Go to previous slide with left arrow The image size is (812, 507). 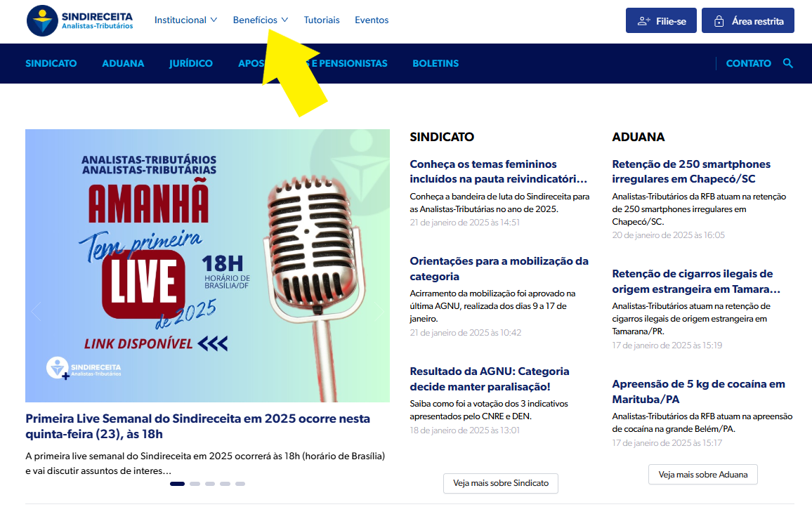coord(37,311)
